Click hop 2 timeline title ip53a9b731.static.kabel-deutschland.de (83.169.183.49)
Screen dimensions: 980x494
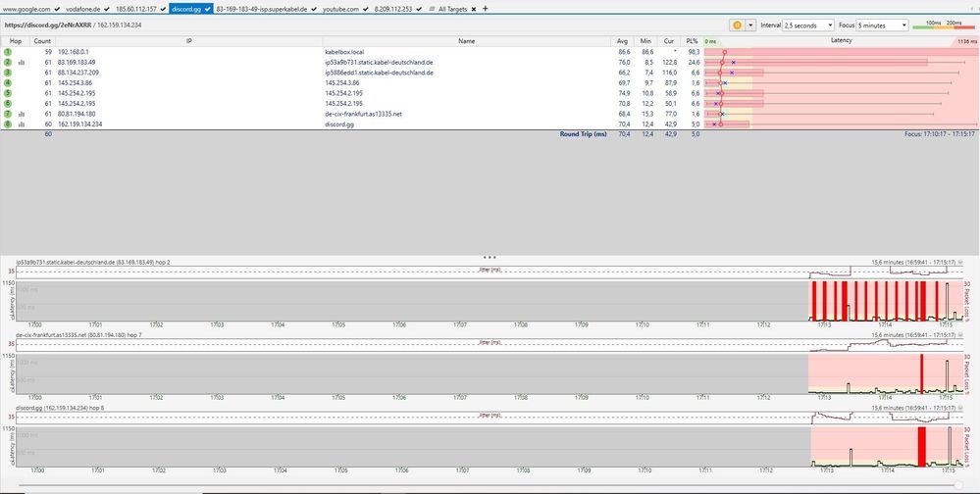[x=92, y=263]
